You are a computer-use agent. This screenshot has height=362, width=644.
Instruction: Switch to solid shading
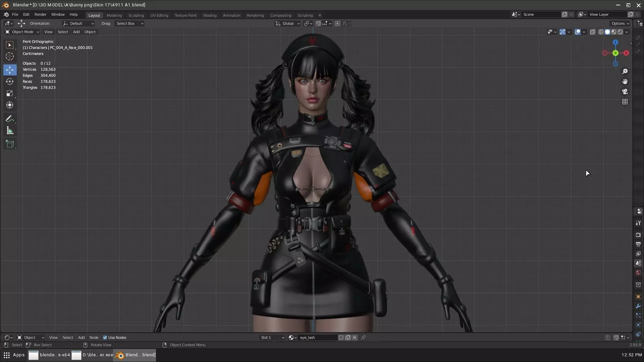[607, 32]
